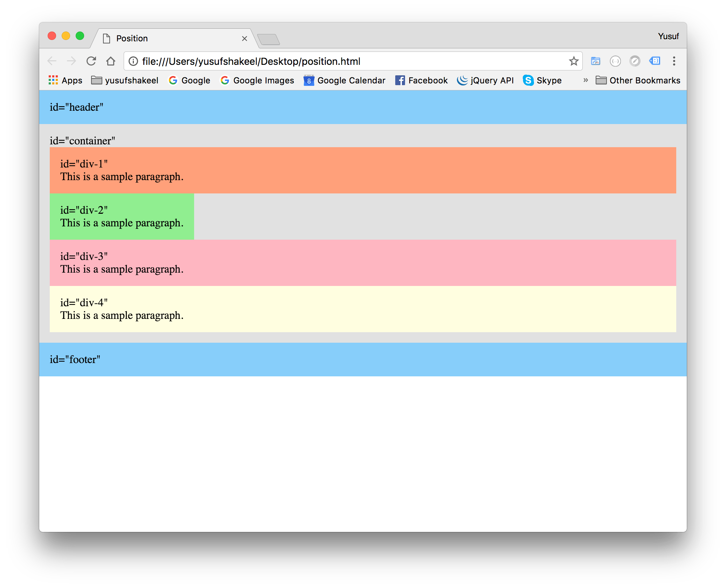
Task: Click the Cast extension icon
Action: (595, 61)
